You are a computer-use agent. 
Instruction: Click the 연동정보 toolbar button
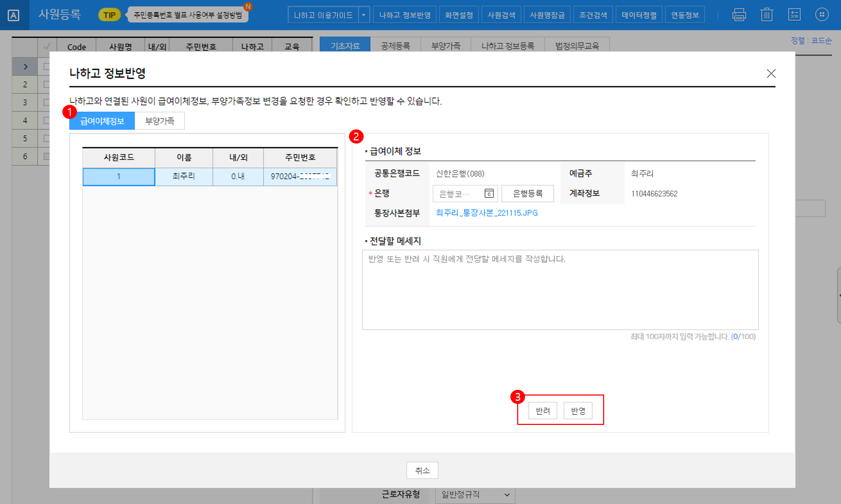coord(685,15)
